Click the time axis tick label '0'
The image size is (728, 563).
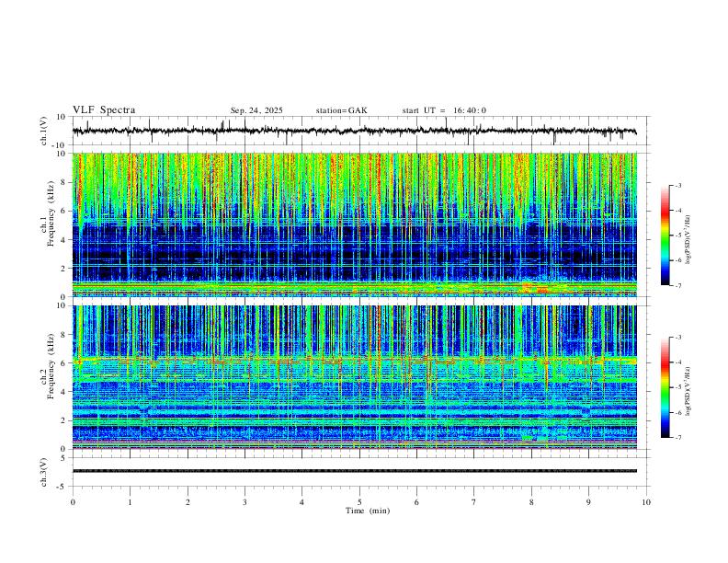pos(73,502)
